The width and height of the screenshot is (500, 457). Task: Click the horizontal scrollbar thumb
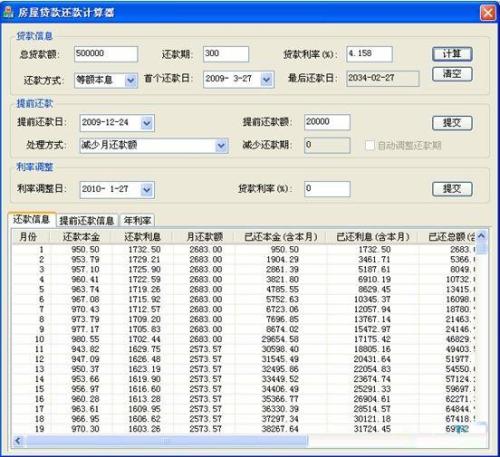[x=167, y=441]
